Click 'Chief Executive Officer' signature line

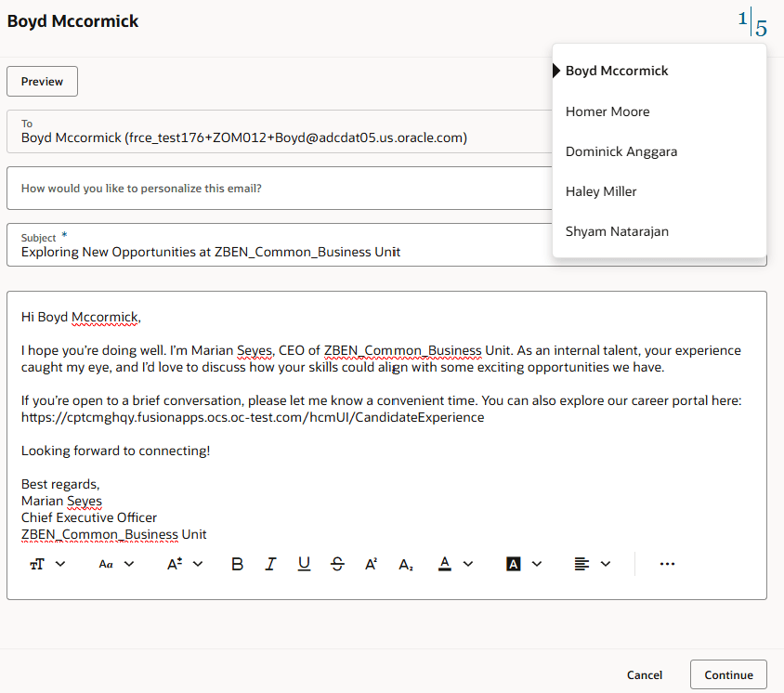coord(89,517)
